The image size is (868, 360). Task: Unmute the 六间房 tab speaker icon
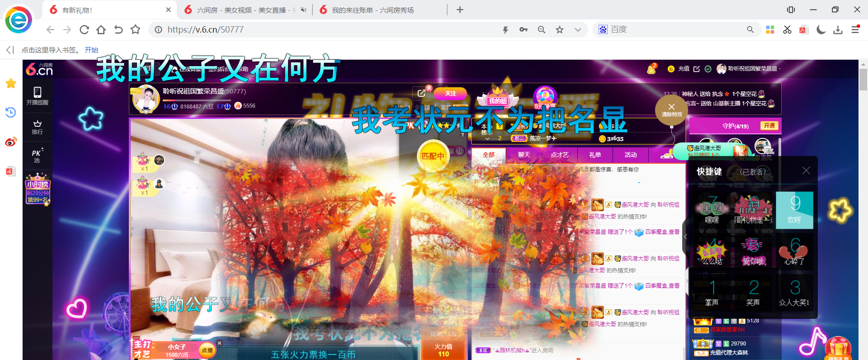(303, 10)
